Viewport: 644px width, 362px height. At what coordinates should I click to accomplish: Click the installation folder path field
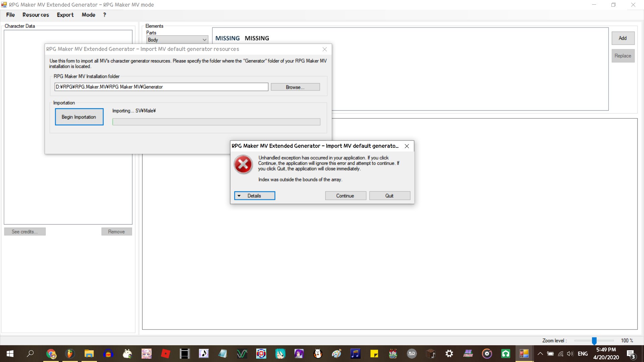[161, 87]
